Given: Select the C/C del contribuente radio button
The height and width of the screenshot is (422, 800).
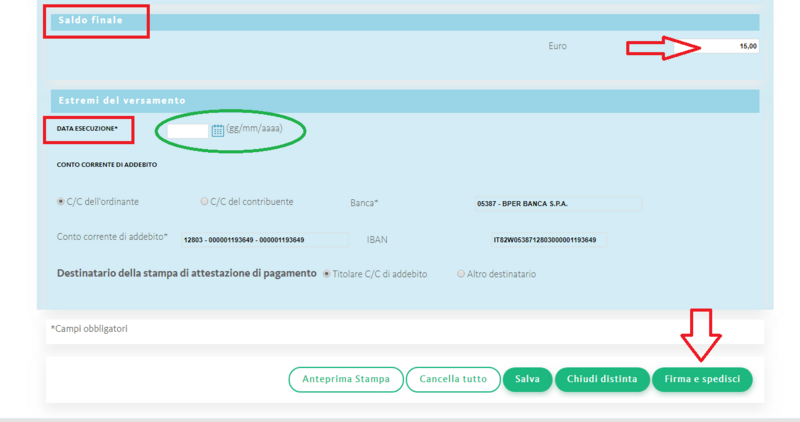Looking at the screenshot, I should tap(205, 202).
